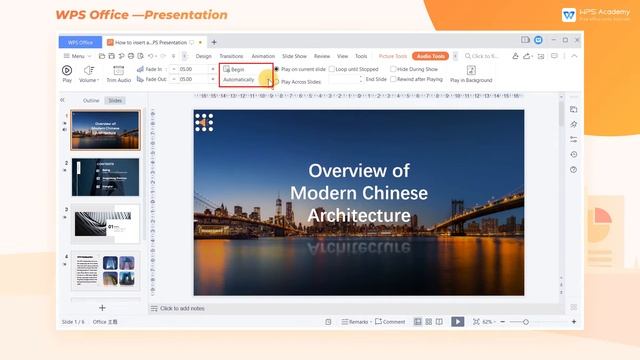Click the history clock icon in right sidebar

(x=573, y=154)
